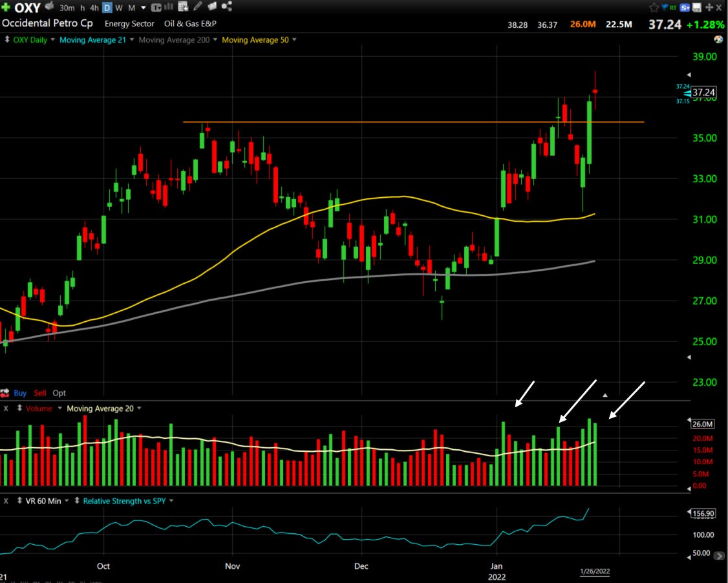Click the Energy Sector link
The height and width of the screenshot is (583, 728).
click(x=129, y=24)
